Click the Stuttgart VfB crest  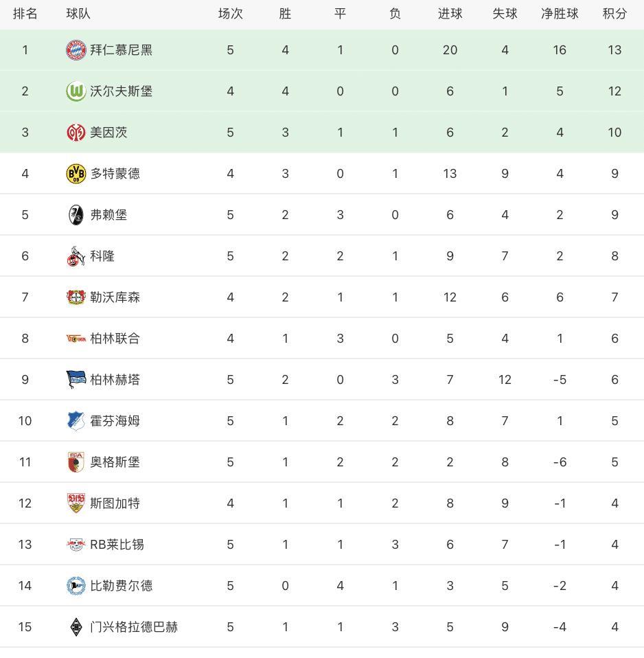76,503
